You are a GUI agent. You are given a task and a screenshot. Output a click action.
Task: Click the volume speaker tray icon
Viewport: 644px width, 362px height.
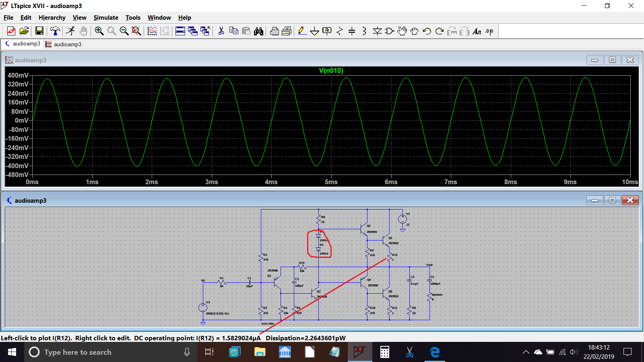pos(574,352)
